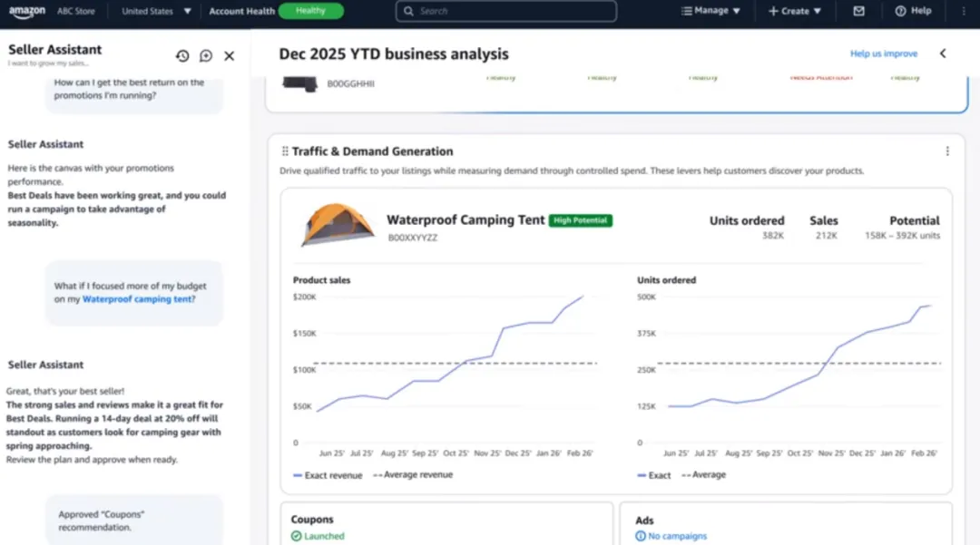Open Traffic & Demand Generation options menu
Viewport: 980px width, 545px height.
pyautogui.click(x=947, y=151)
